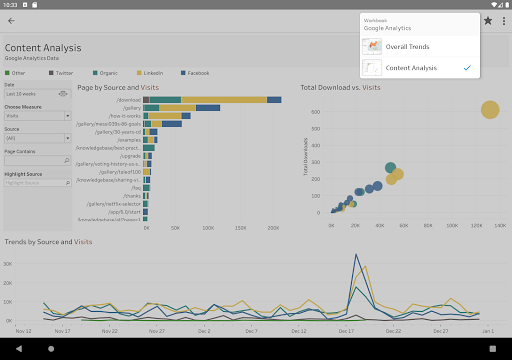
Task: Click the Page Contains magnifier icon
Action: [67, 161]
